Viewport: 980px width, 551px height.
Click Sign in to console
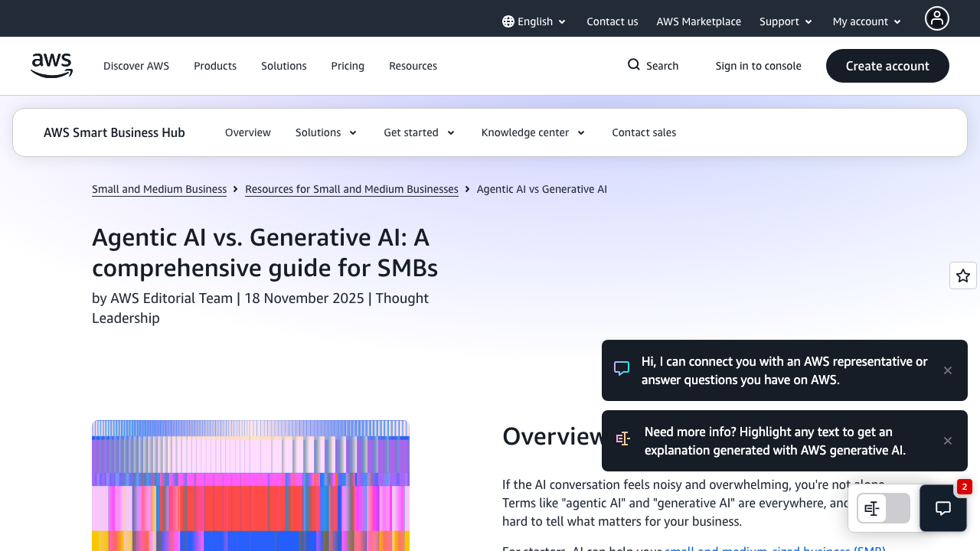pos(759,66)
